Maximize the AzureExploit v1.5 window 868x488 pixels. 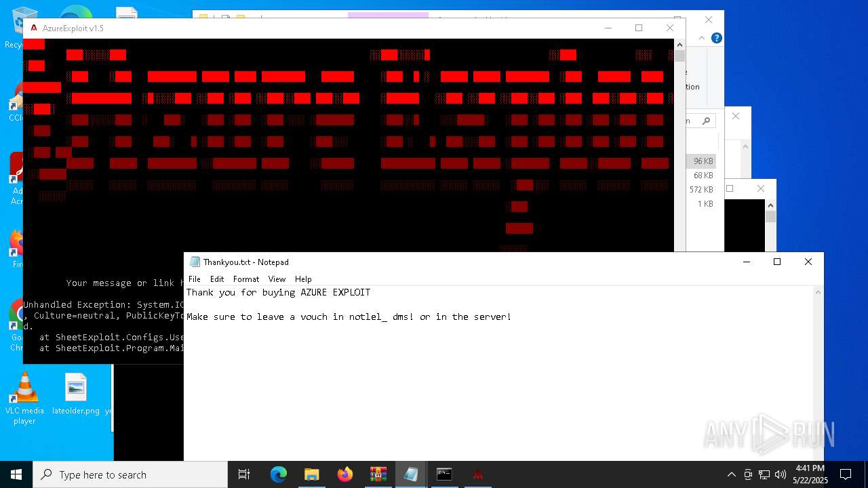(639, 28)
